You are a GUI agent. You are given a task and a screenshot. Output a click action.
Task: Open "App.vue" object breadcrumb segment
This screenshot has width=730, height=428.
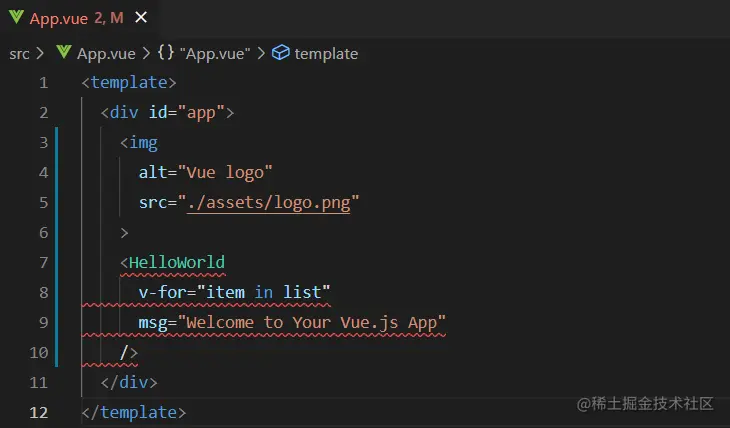[215, 54]
